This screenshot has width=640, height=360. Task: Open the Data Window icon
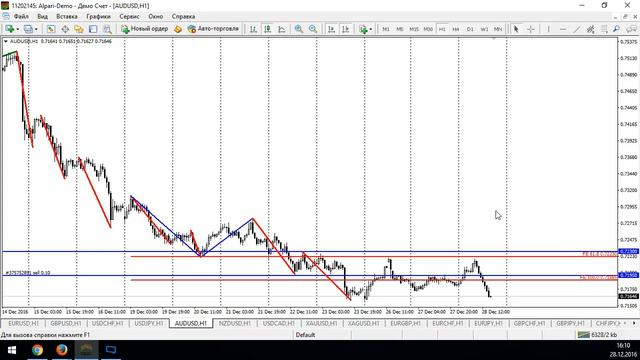pos(65,29)
